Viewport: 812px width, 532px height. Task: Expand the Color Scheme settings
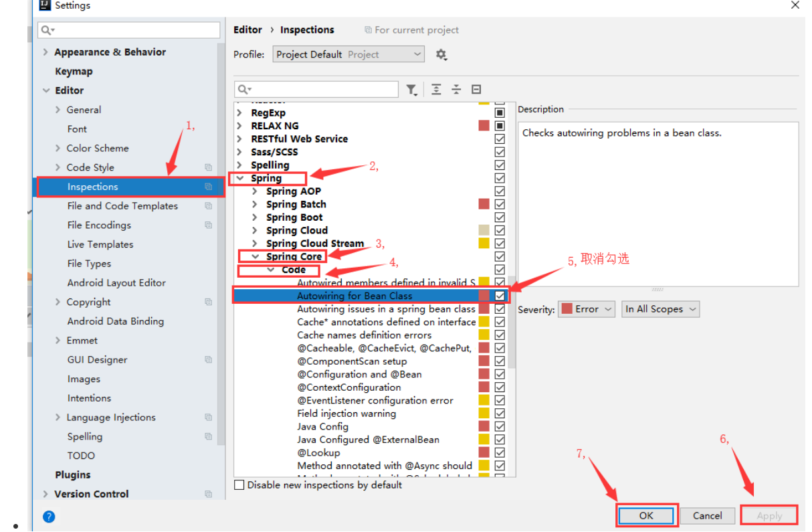(x=58, y=149)
